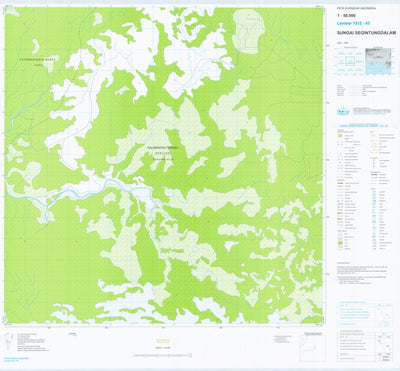Click the orange text block below the map center
Viewport: 400px width, 371px height.
pos(163,340)
